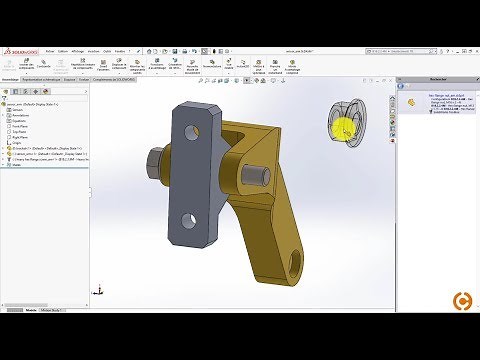Image resolution: width=480 pixels, height=360 pixels.
Task: Click the Save icon in top toolbar
Action: pyautogui.click(x=175, y=51)
